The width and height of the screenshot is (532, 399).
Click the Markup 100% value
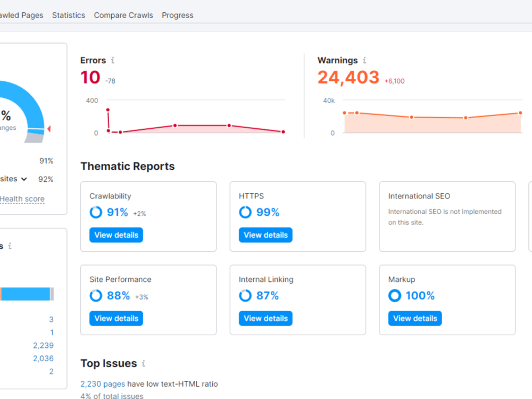coord(420,296)
